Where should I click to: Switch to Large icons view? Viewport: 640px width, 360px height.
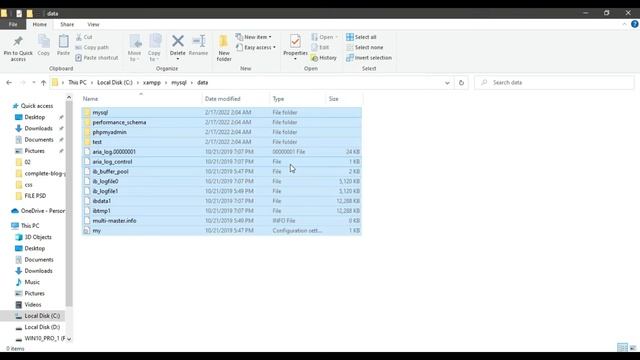(x=633, y=347)
